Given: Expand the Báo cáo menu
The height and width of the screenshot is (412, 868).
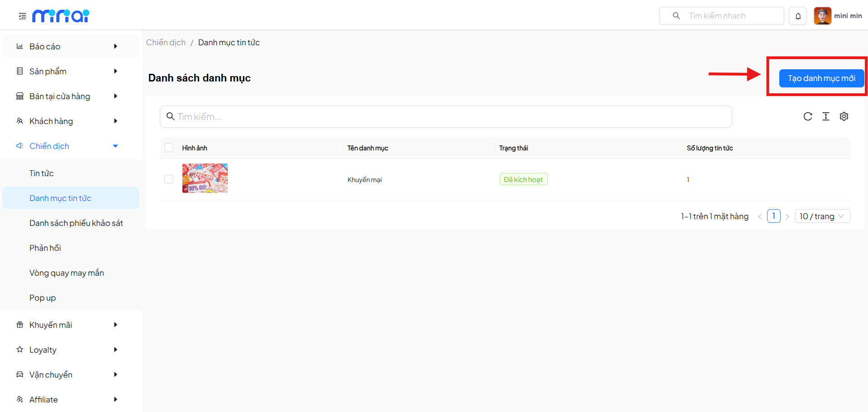Looking at the screenshot, I should (x=68, y=46).
